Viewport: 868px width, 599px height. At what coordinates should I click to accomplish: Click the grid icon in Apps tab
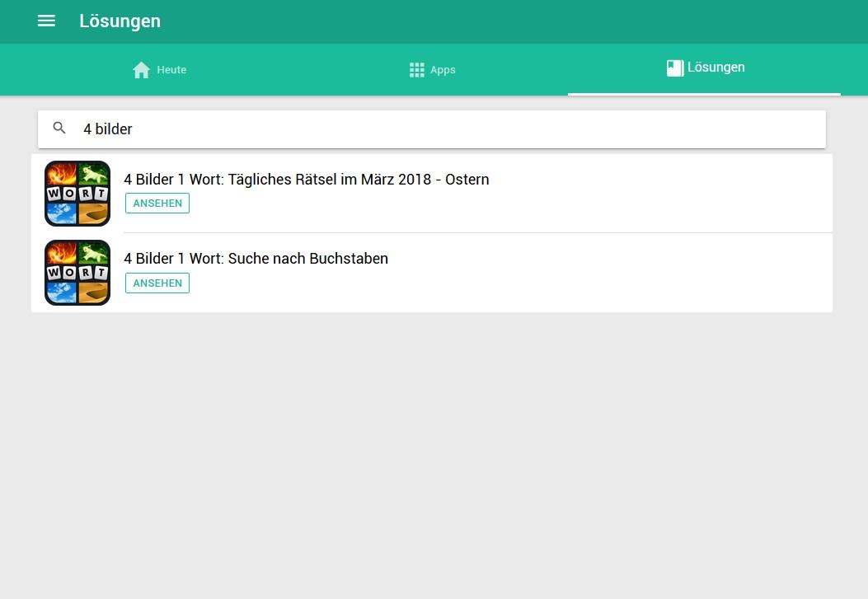coord(417,70)
